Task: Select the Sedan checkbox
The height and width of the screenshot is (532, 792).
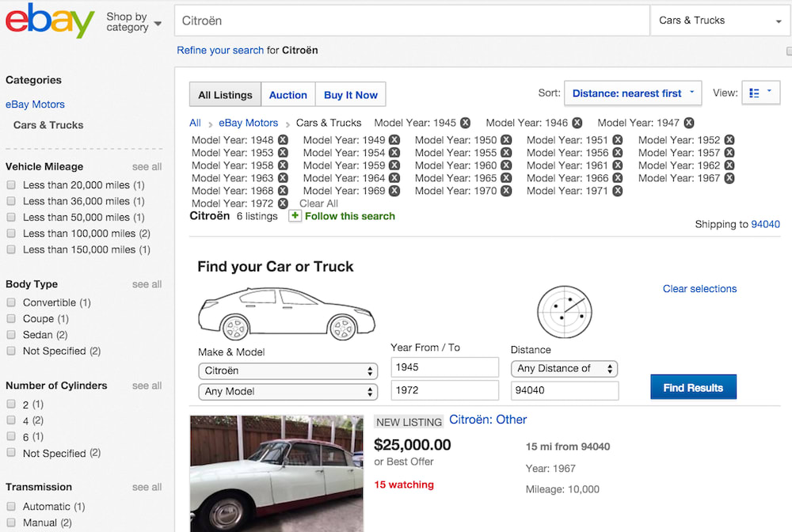Action: tap(10, 335)
